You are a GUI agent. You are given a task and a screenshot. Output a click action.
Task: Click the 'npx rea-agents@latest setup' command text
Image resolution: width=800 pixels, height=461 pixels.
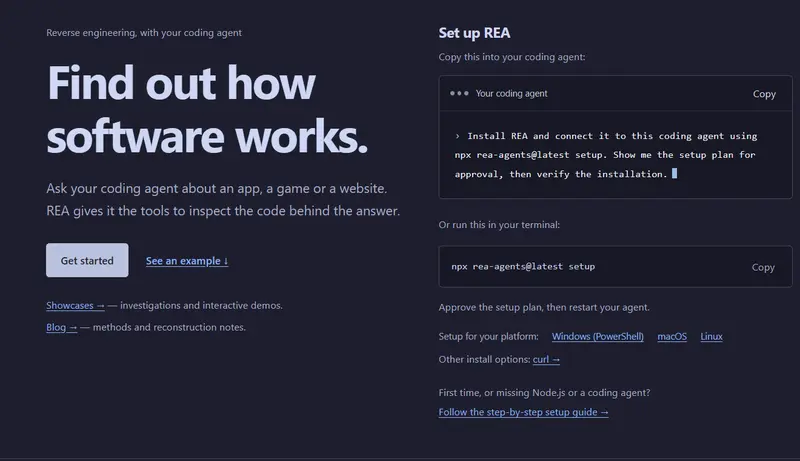(x=523, y=266)
